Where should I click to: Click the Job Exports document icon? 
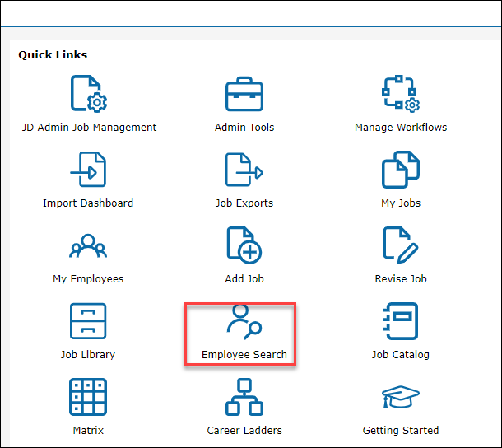tap(244, 169)
